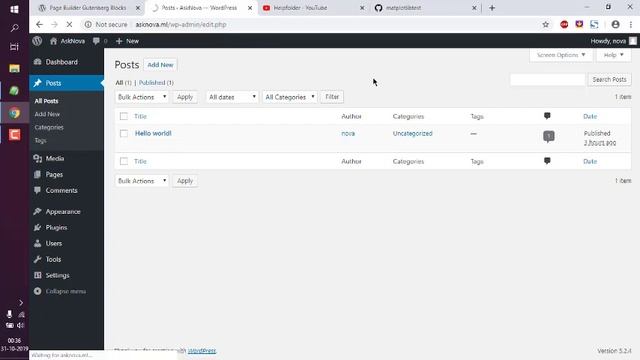
Task: Expand Screen Options panel
Action: click(x=561, y=55)
